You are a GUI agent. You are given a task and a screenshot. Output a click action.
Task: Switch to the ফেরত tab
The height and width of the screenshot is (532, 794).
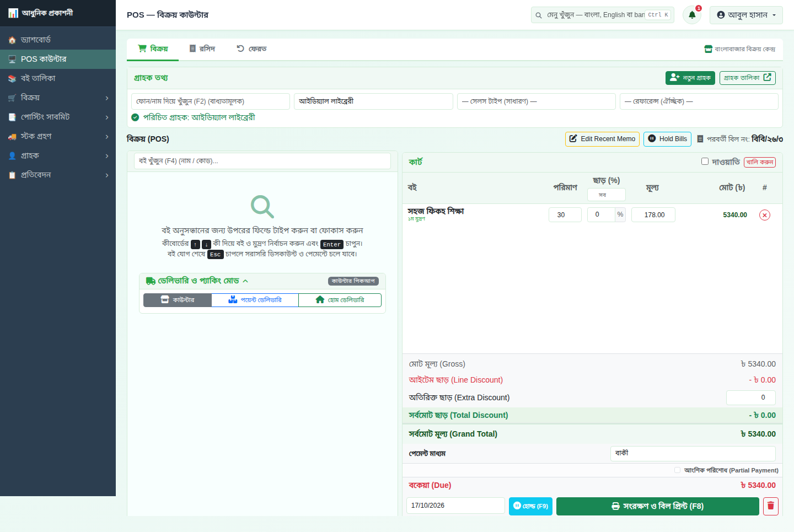click(x=251, y=49)
